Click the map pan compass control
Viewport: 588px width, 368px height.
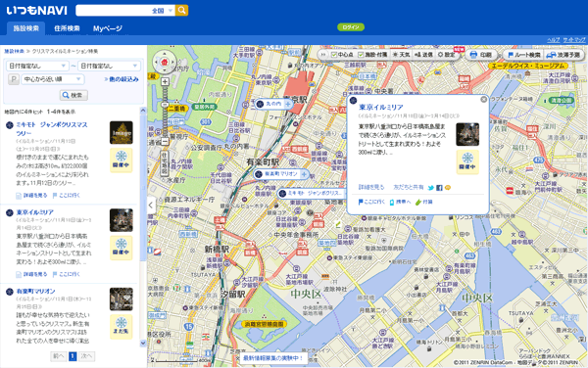click(x=165, y=62)
